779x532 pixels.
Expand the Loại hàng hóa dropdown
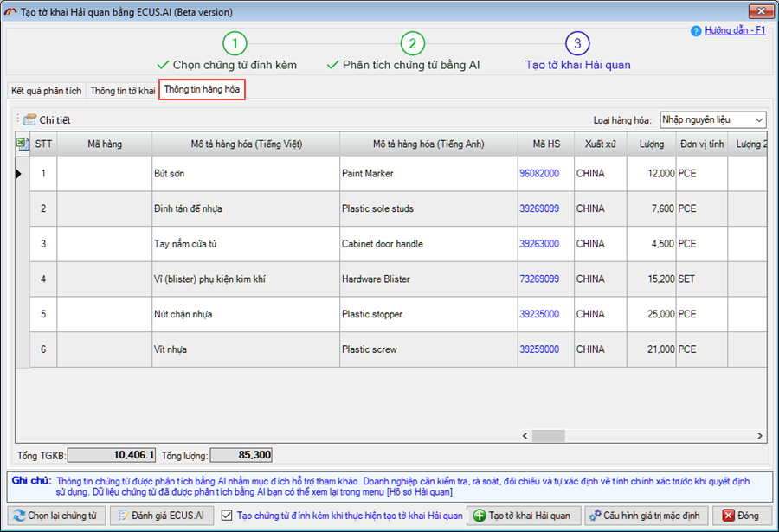[758, 119]
